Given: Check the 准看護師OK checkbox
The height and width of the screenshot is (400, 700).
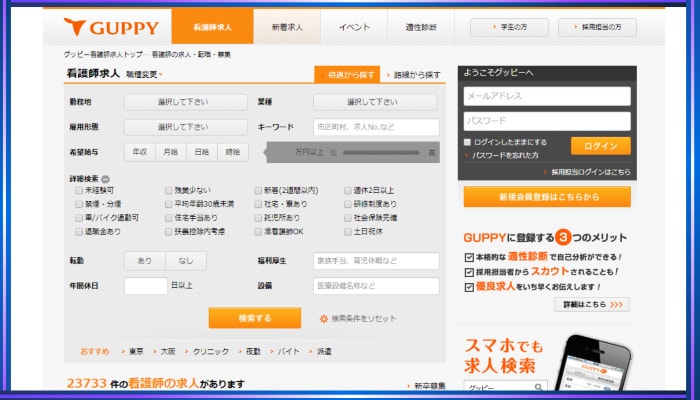Looking at the screenshot, I should (x=258, y=232).
